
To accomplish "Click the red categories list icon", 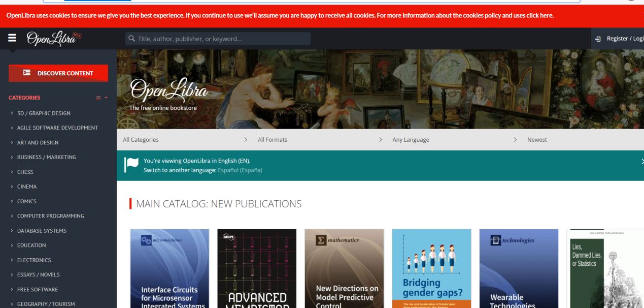I will [x=99, y=98].
